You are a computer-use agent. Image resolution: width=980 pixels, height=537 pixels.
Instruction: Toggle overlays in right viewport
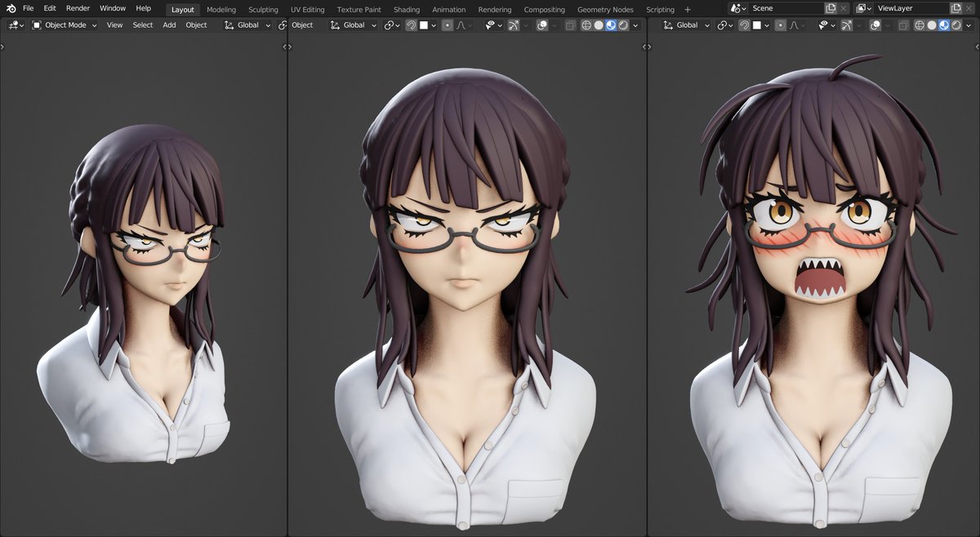(x=876, y=25)
